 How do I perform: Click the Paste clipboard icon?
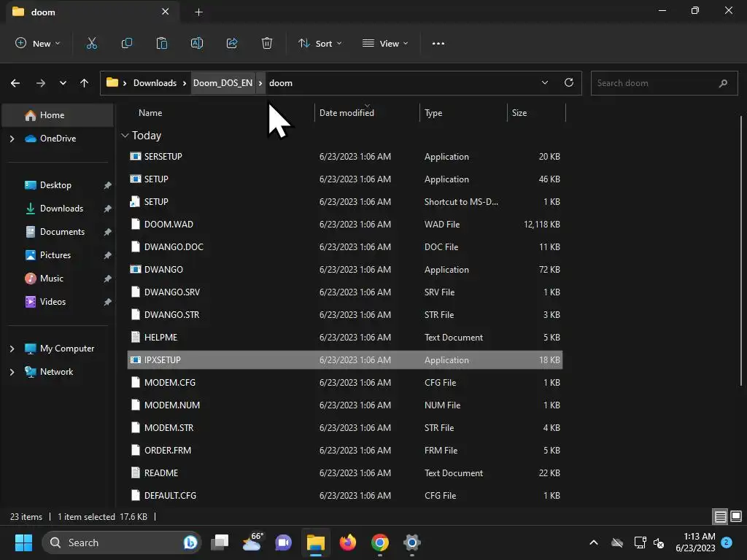(x=162, y=43)
